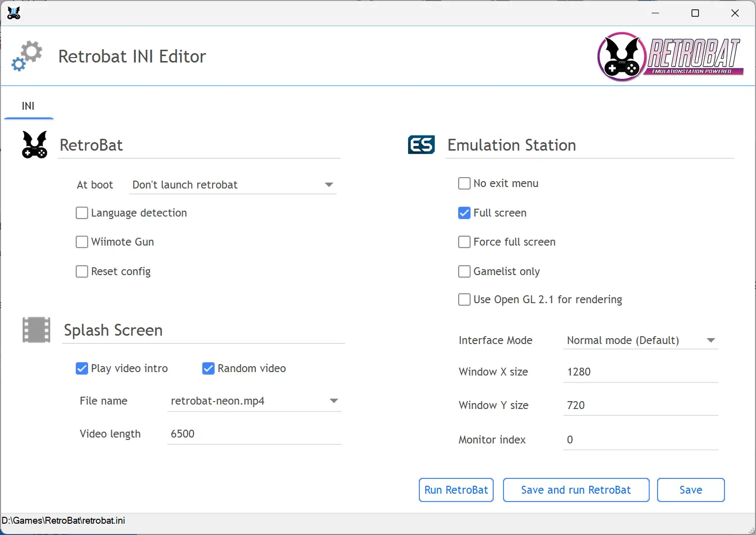This screenshot has width=756, height=535.
Task: Click the Video length label
Action: tap(110, 434)
